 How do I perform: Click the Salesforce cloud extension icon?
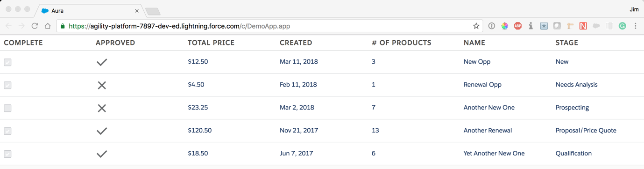tap(596, 26)
